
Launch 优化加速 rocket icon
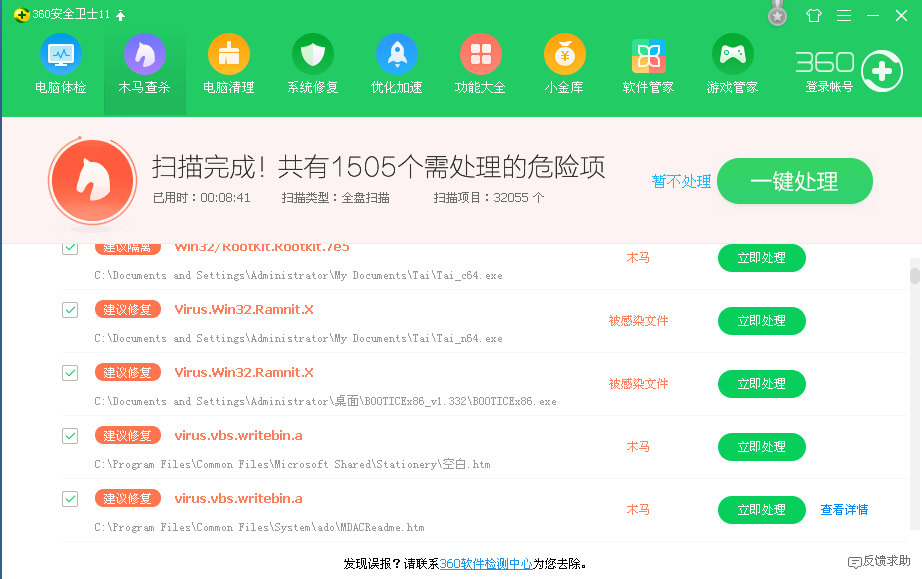point(396,54)
